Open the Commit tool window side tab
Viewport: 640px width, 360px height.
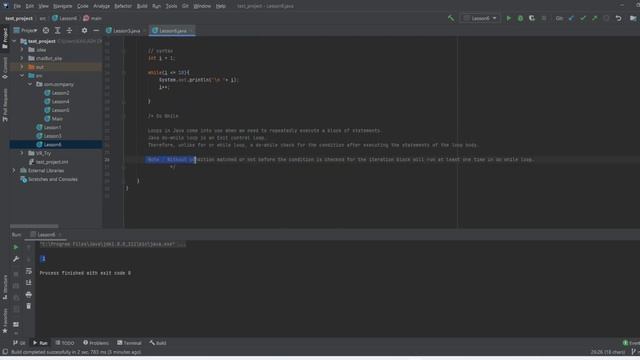pos(5,68)
